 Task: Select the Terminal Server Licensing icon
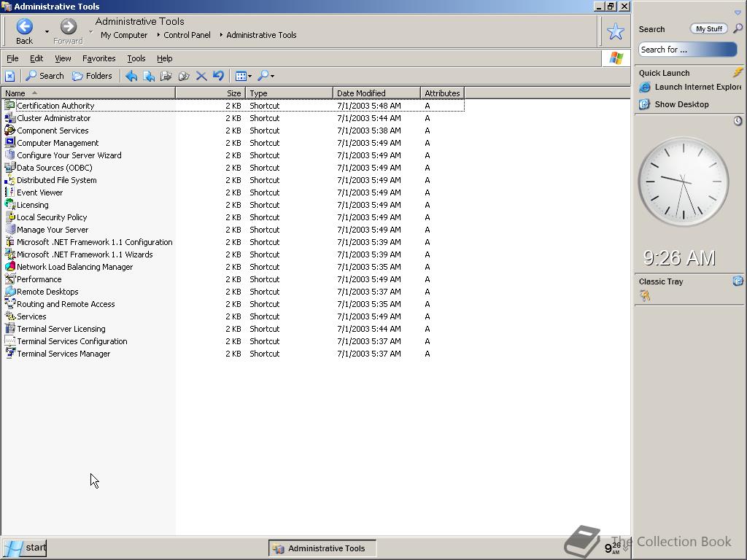(9, 328)
